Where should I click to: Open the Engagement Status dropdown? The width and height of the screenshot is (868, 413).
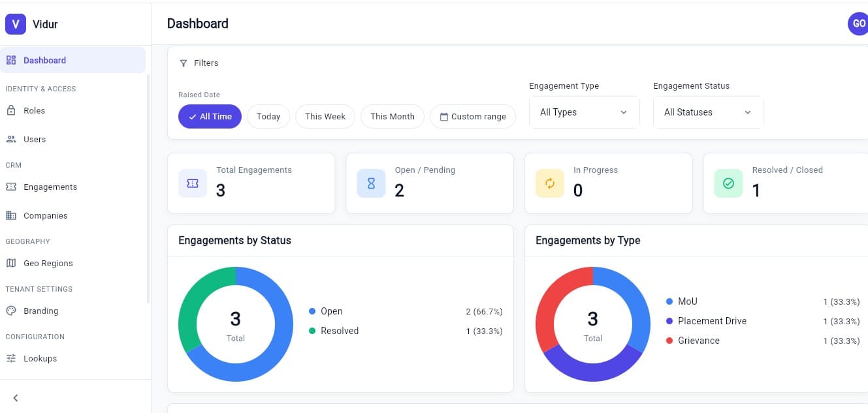[709, 112]
